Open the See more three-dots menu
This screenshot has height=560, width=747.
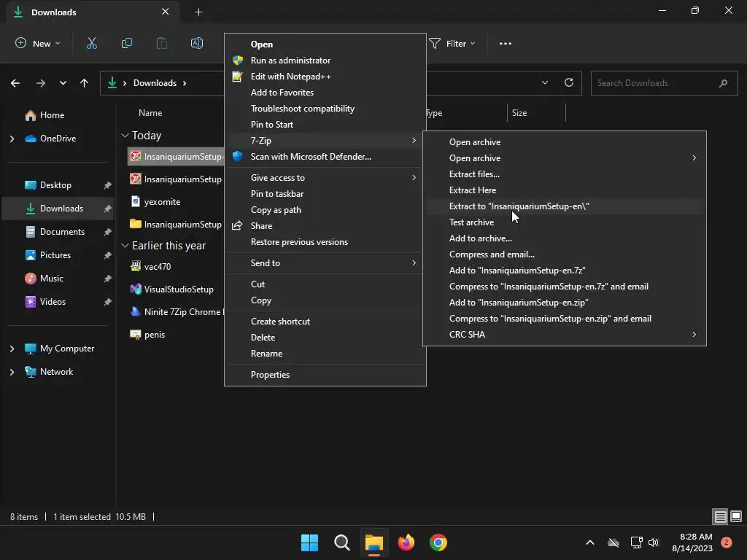coord(506,43)
